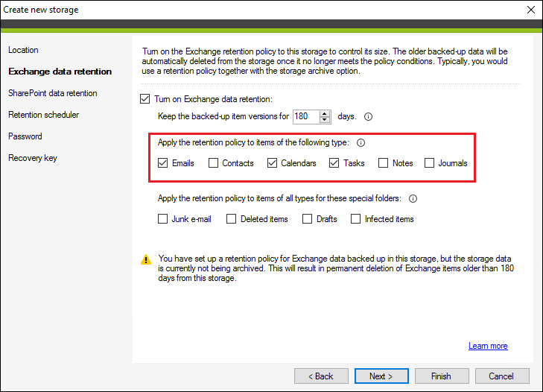Uncheck the Tasks checkbox
Viewport: 543px width, 392px height.
pos(334,163)
